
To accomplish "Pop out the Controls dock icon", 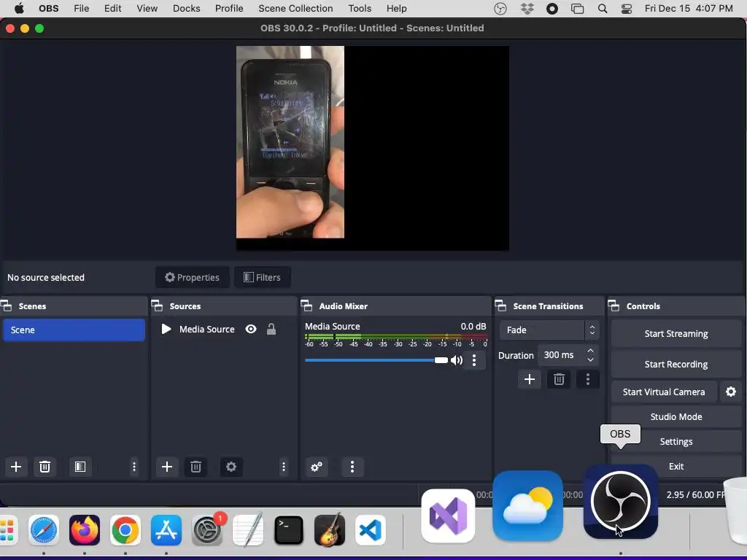I will (614, 306).
